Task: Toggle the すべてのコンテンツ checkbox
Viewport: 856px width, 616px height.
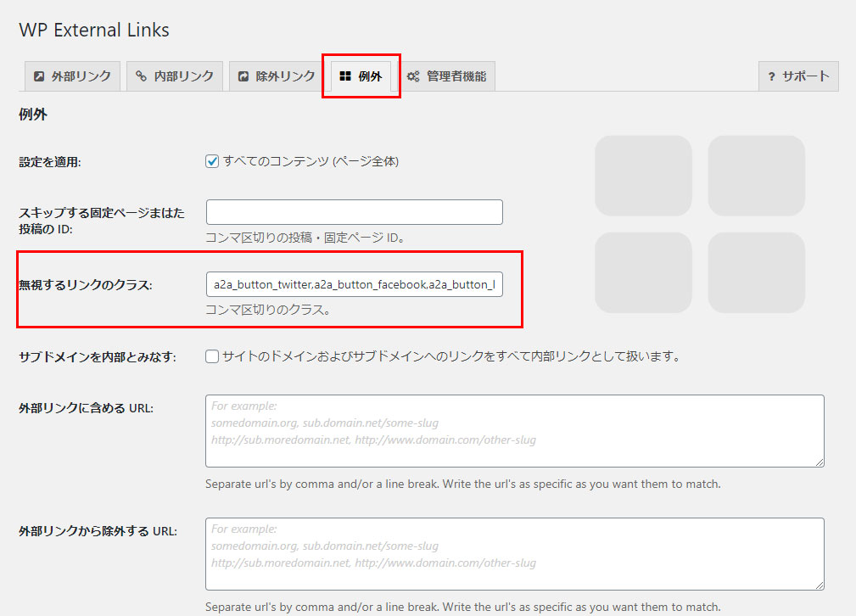Action: (x=213, y=161)
